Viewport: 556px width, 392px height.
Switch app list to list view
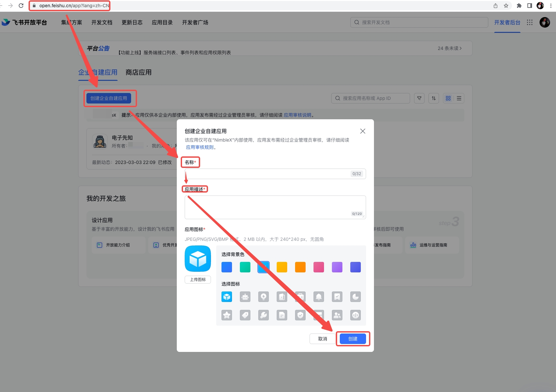pyautogui.click(x=459, y=98)
